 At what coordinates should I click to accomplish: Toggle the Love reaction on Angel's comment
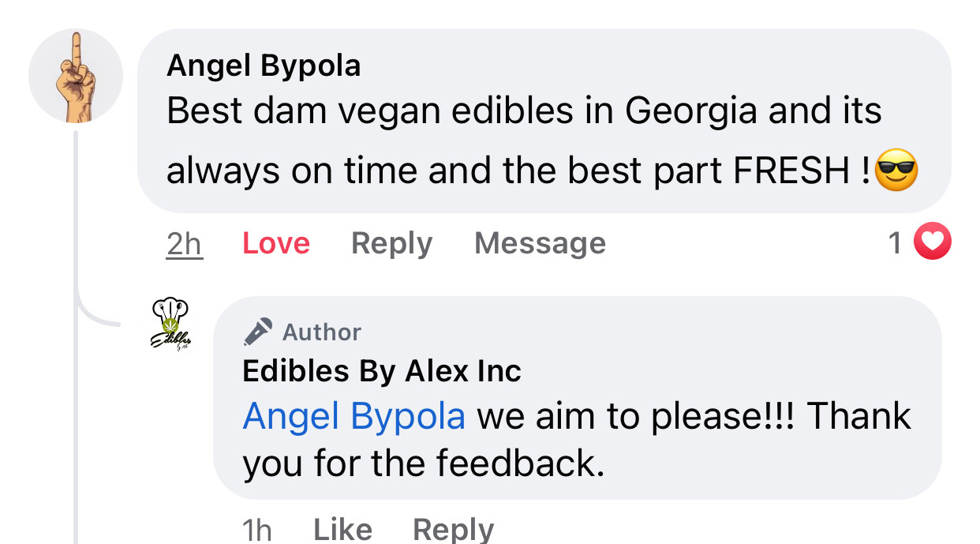click(x=276, y=244)
